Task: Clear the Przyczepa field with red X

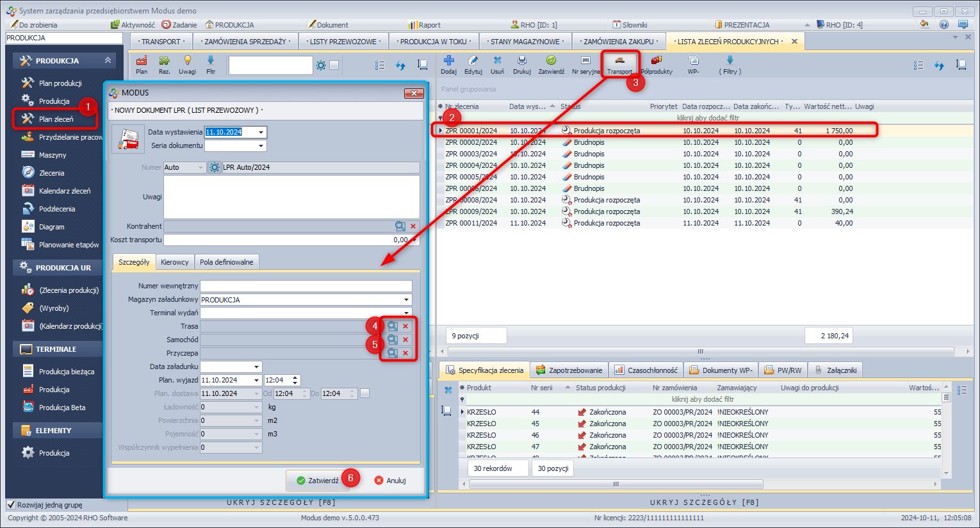Action: point(405,353)
